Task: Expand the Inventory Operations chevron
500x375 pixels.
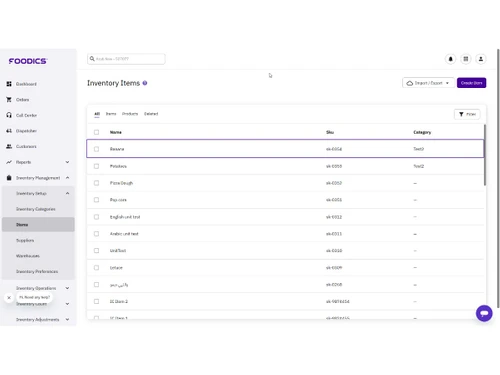Action: [x=67, y=288]
